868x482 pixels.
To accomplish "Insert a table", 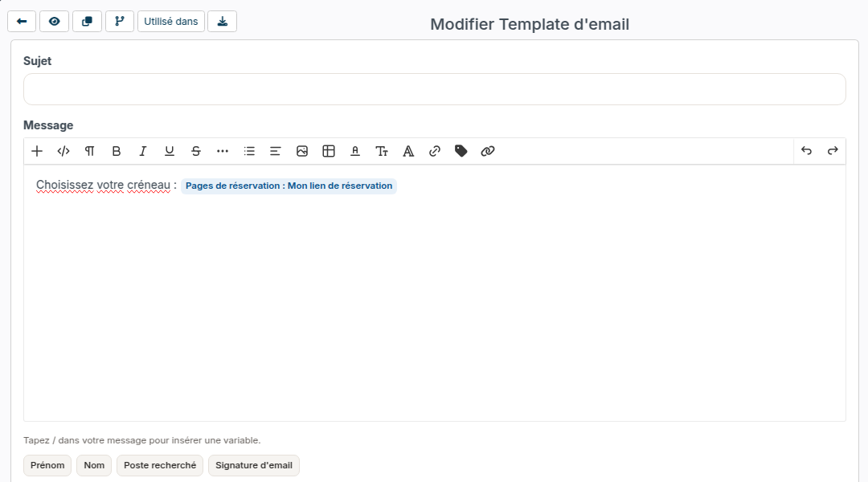I will (x=328, y=151).
